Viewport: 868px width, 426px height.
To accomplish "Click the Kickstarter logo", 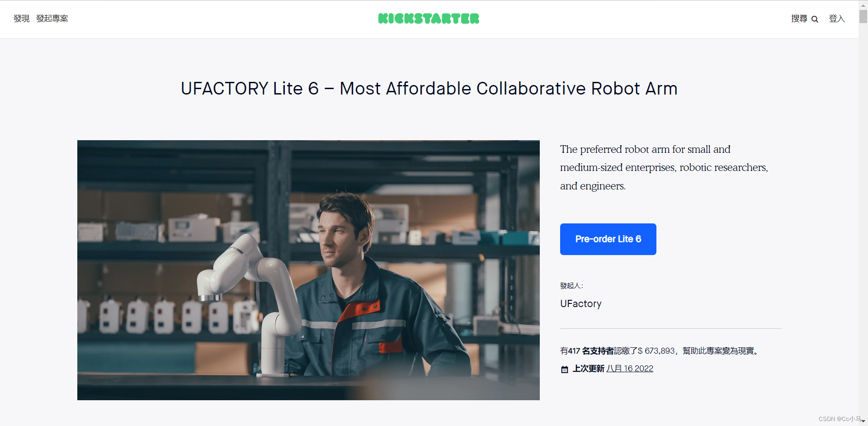I will point(429,19).
